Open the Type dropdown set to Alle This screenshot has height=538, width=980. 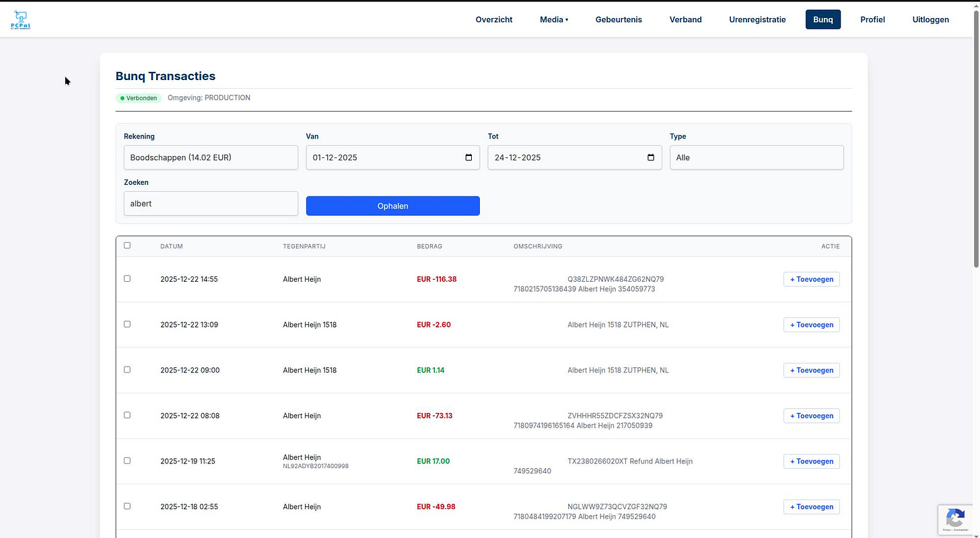pos(757,157)
